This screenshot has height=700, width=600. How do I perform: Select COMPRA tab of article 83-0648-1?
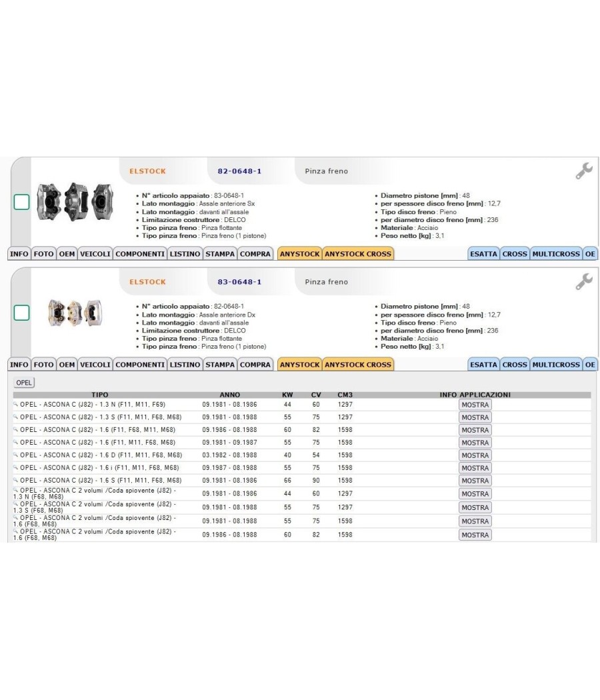point(255,365)
